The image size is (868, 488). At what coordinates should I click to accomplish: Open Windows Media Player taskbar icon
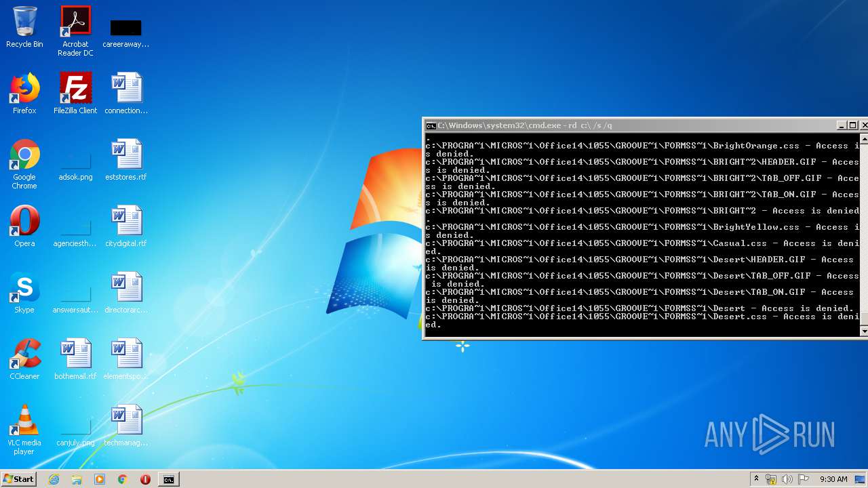(100, 479)
